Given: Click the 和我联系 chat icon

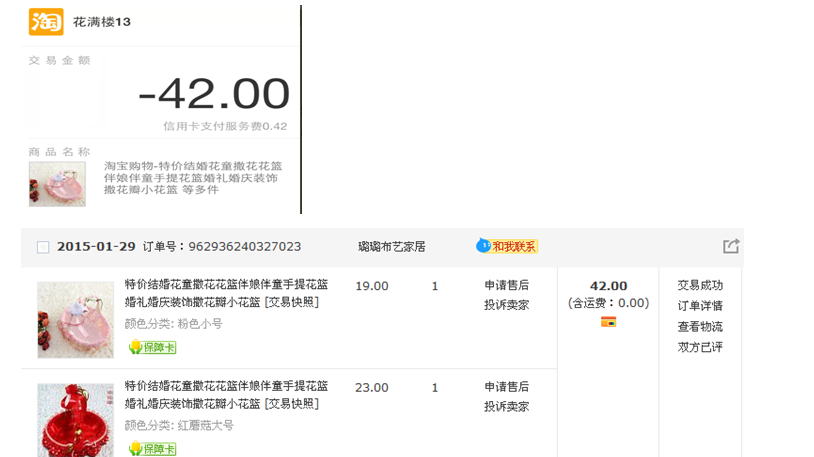Looking at the screenshot, I should point(507,246).
